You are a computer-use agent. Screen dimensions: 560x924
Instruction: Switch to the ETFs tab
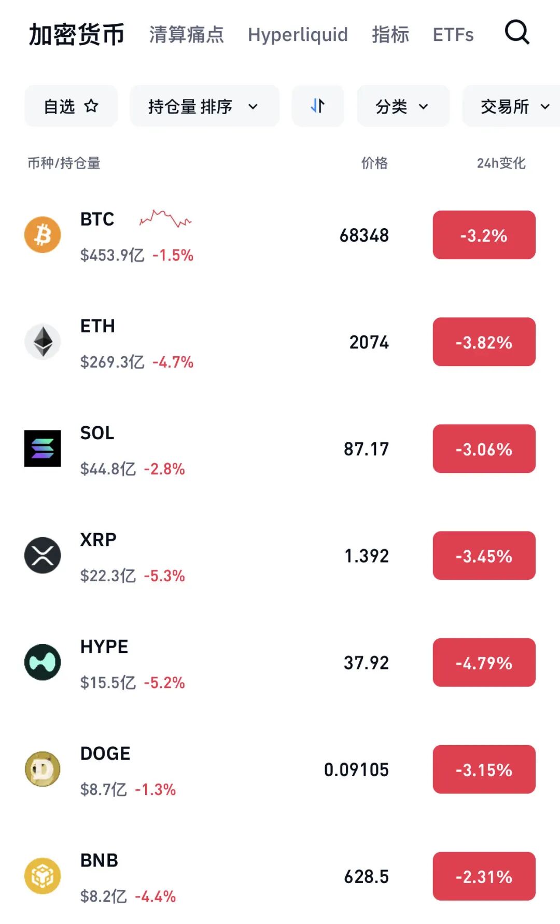point(453,35)
